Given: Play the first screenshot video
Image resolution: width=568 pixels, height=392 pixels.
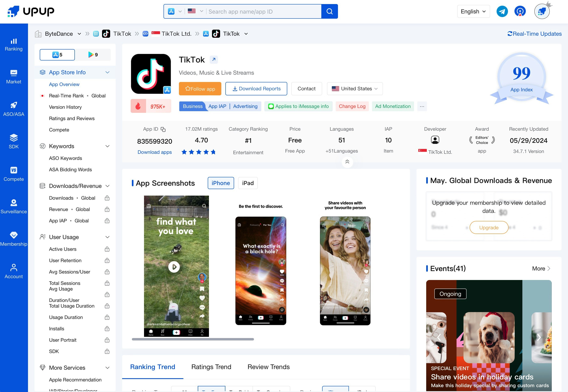Looking at the screenshot, I should coord(174,267).
